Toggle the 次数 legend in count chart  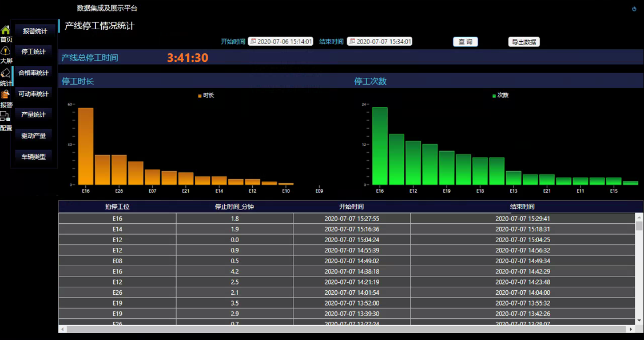(500, 96)
